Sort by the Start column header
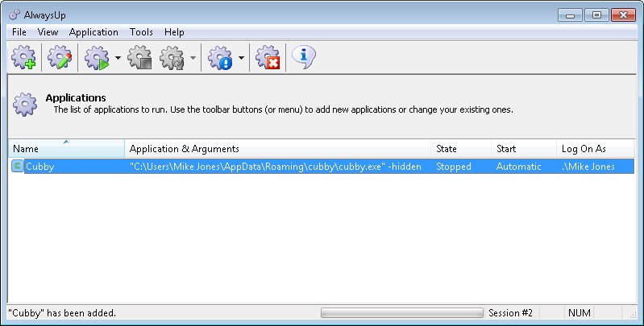 click(x=524, y=148)
